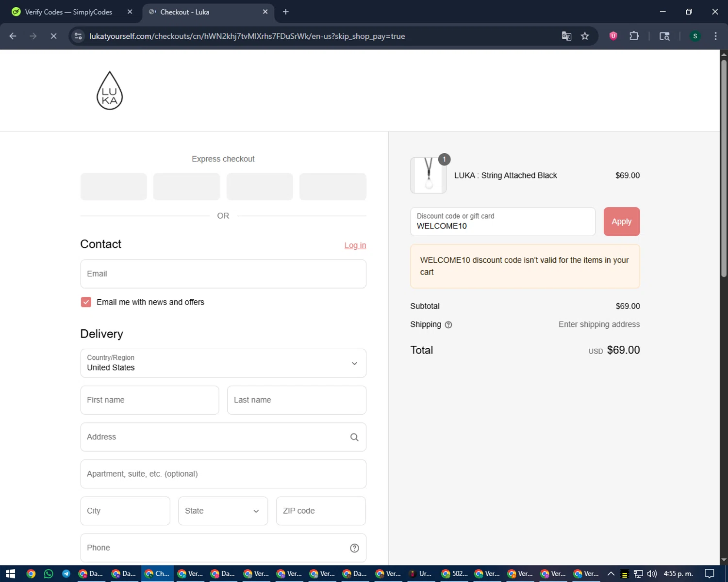
Task: Close the Checkout - Luka tab
Action: [x=265, y=12]
